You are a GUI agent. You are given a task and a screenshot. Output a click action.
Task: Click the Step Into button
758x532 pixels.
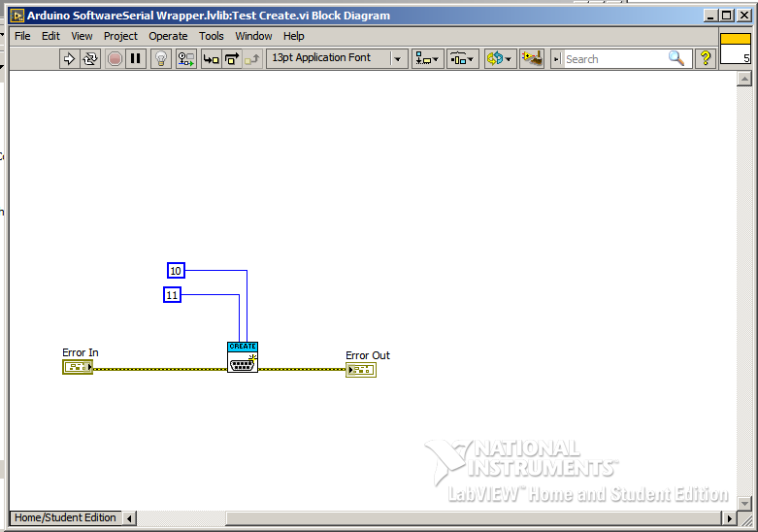212,59
